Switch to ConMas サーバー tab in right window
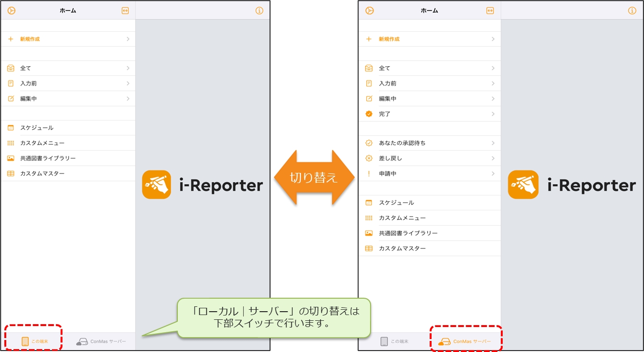644x352 pixels. click(x=465, y=341)
